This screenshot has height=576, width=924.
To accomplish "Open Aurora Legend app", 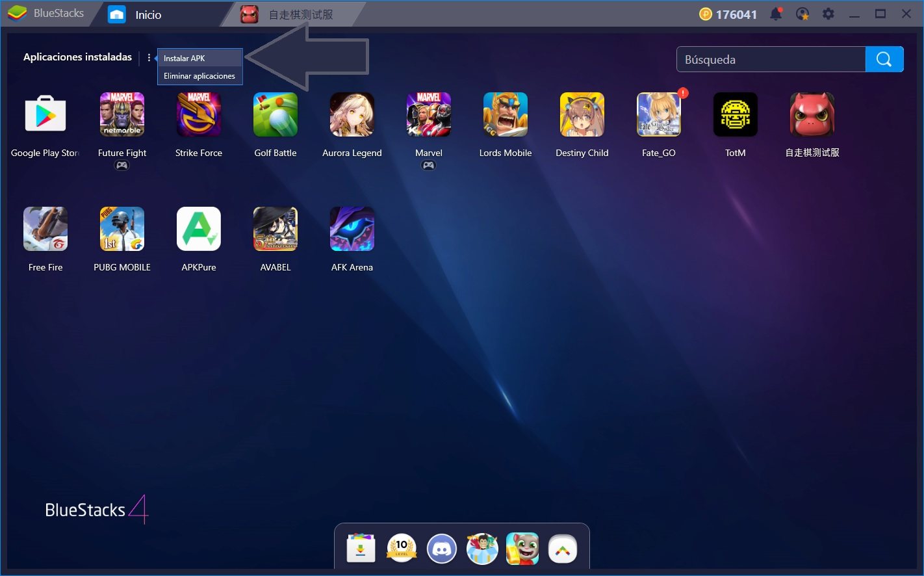I will [x=352, y=114].
